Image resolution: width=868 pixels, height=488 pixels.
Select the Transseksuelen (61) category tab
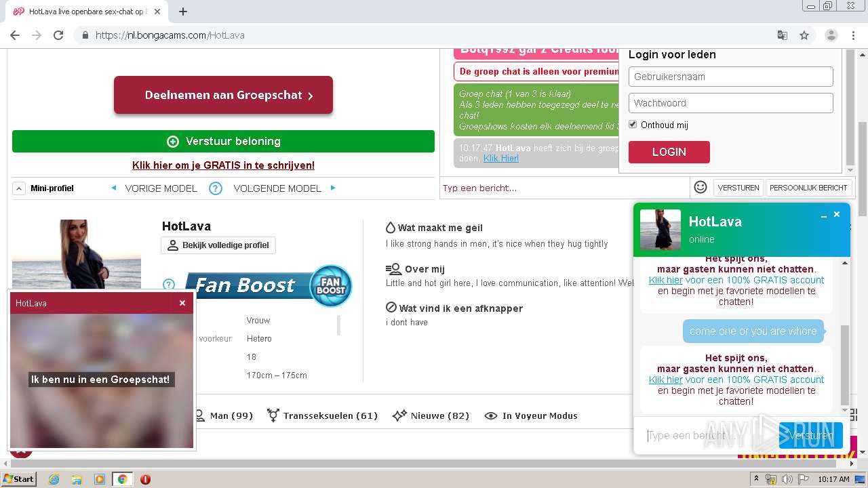tap(322, 415)
